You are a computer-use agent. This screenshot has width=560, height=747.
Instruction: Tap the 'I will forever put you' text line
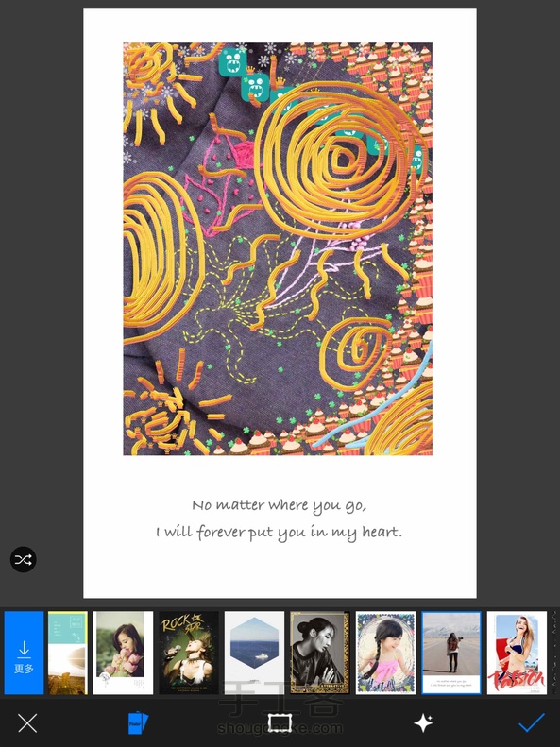279,532
